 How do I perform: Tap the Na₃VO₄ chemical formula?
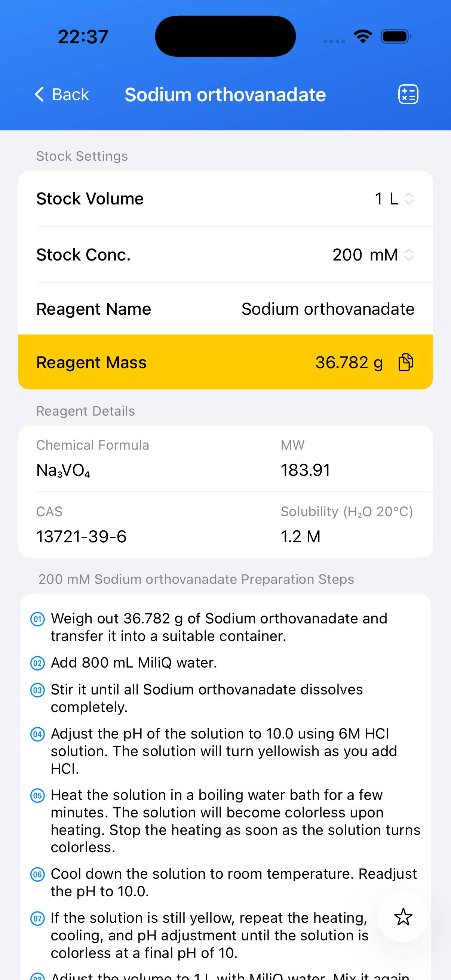63,470
